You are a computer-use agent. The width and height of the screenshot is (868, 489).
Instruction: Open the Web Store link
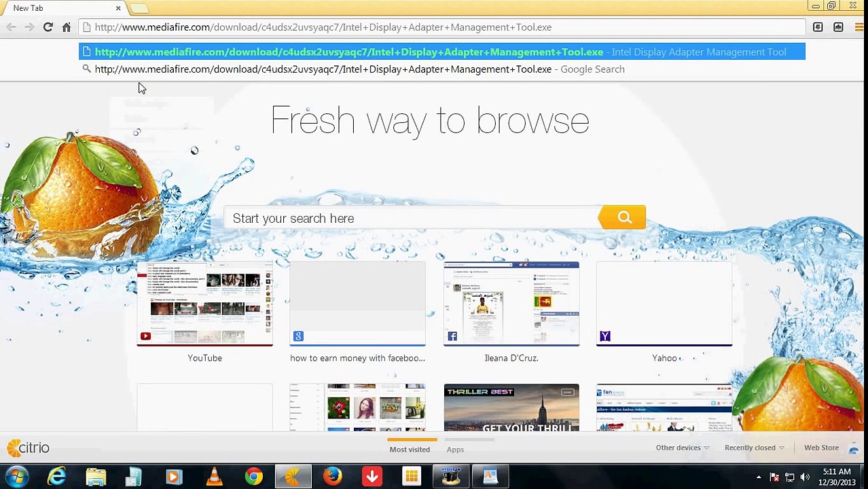point(822,448)
